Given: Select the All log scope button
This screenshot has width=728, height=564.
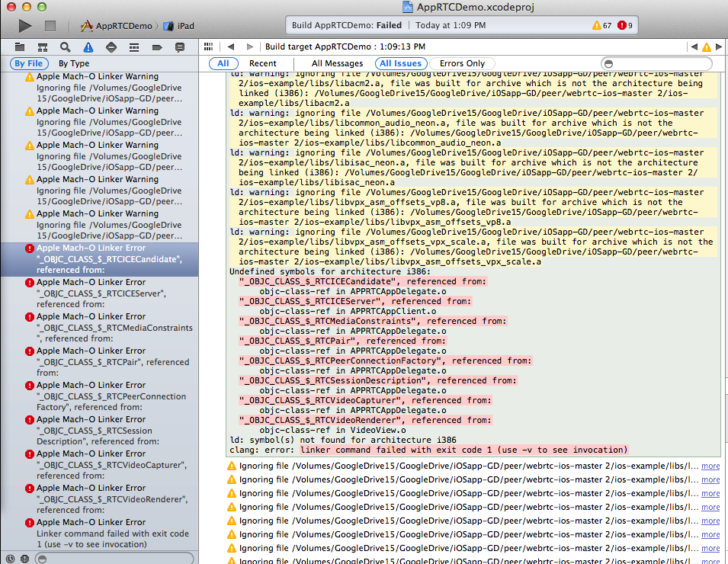Looking at the screenshot, I should click(223, 63).
